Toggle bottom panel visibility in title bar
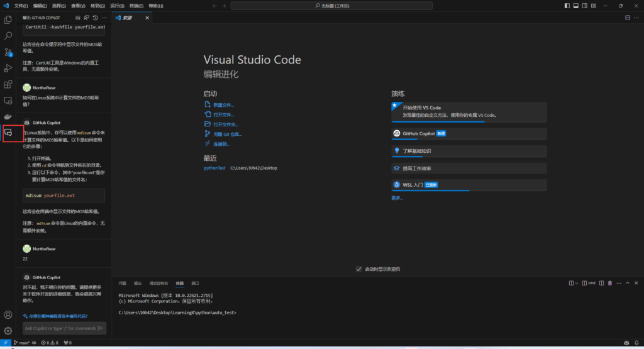The height and width of the screenshot is (349, 644). (x=575, y=6)
